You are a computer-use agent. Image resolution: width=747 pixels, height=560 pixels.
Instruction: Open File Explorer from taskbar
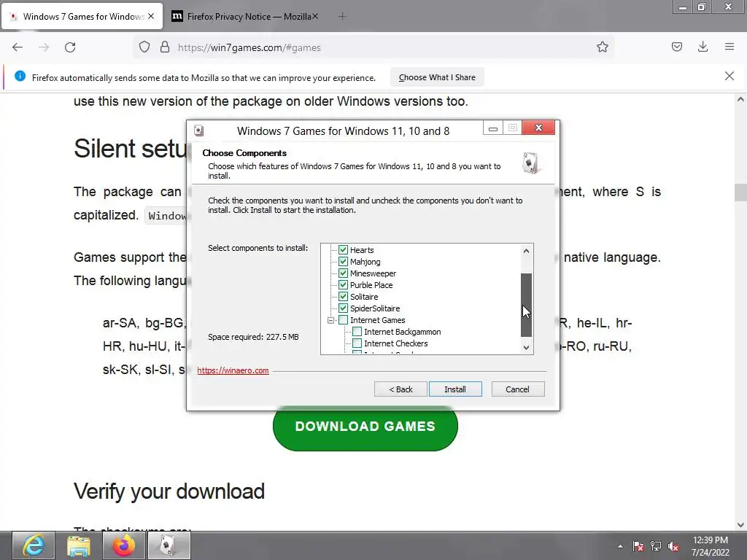tap(79, 545)
